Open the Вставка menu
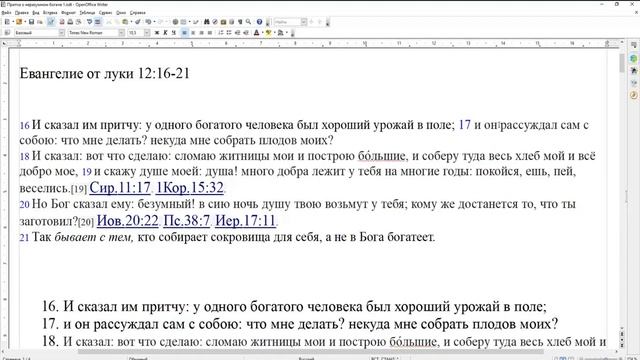640x360 pixels. click(x=50, y=13)
